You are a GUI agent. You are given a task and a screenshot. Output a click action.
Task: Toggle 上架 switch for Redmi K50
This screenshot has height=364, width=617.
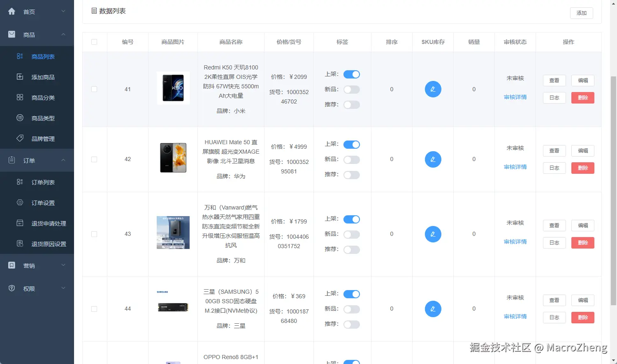pyautogui.click(x=352, y=74)
